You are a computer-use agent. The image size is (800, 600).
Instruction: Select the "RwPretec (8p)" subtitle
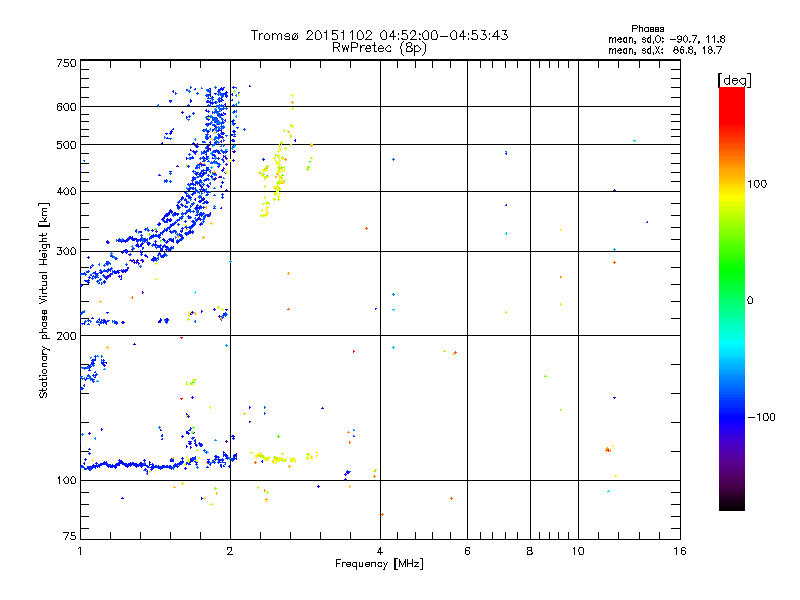(379, 48)
